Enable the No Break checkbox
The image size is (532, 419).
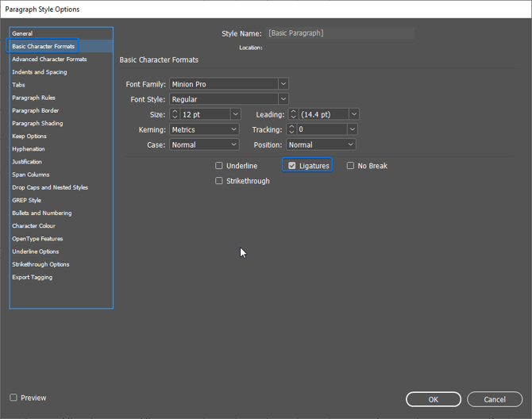pos(350,166)
